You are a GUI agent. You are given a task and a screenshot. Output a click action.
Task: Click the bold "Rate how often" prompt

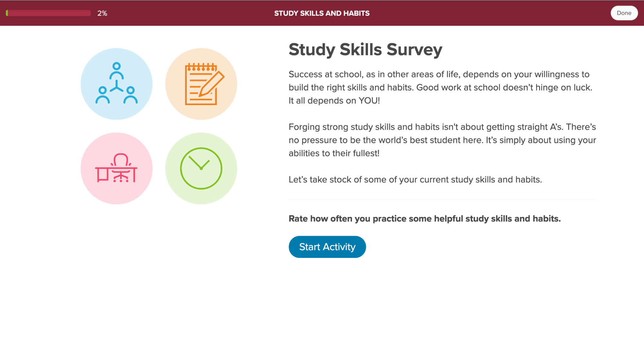424,219
